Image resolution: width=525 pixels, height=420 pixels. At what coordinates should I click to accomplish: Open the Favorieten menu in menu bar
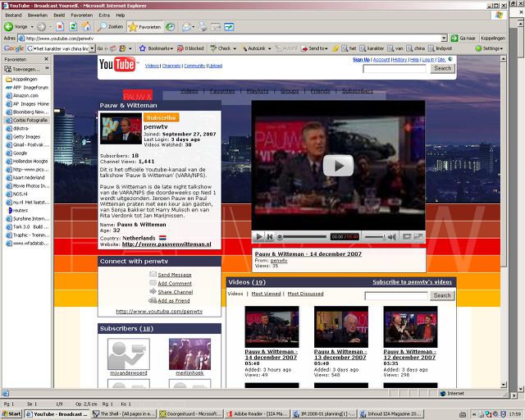click(x=82, y=15)
